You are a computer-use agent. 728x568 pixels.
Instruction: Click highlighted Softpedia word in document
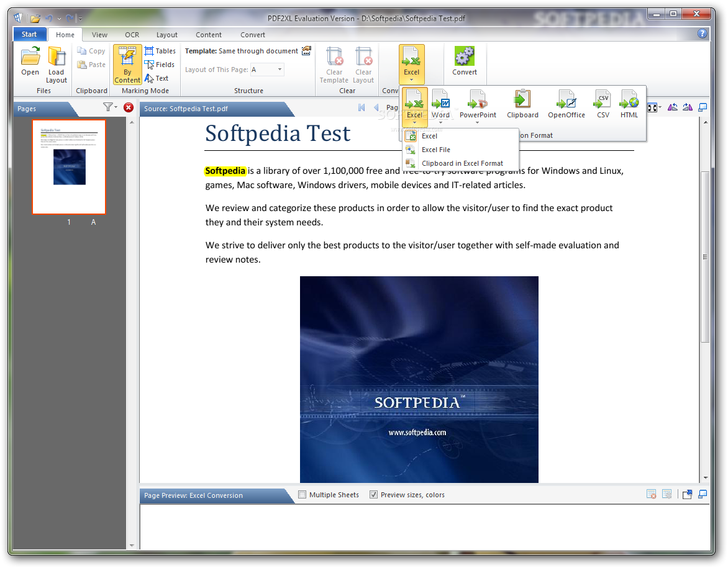[x=225, y=171]
